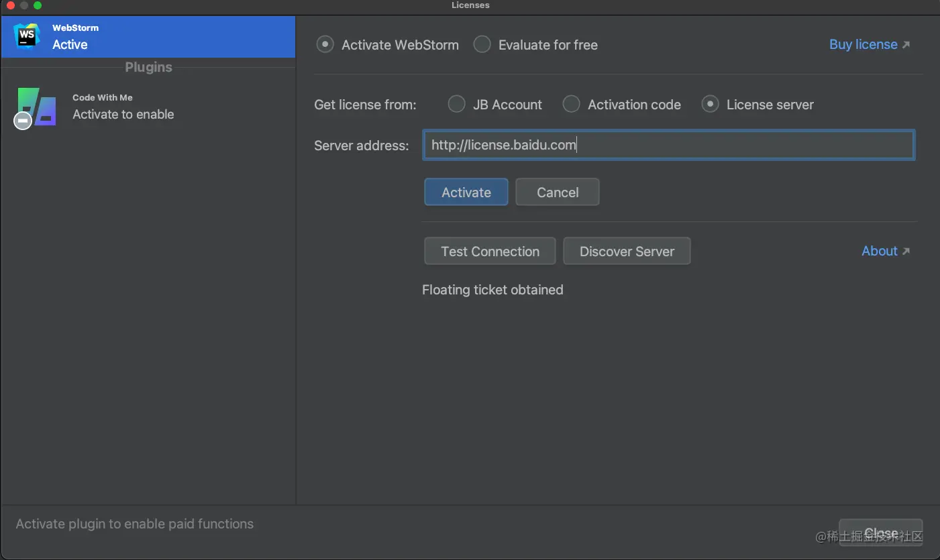This screenshot has width=940, height=560.
Task: Select the Activation code radio button
Action: [571, 105]
